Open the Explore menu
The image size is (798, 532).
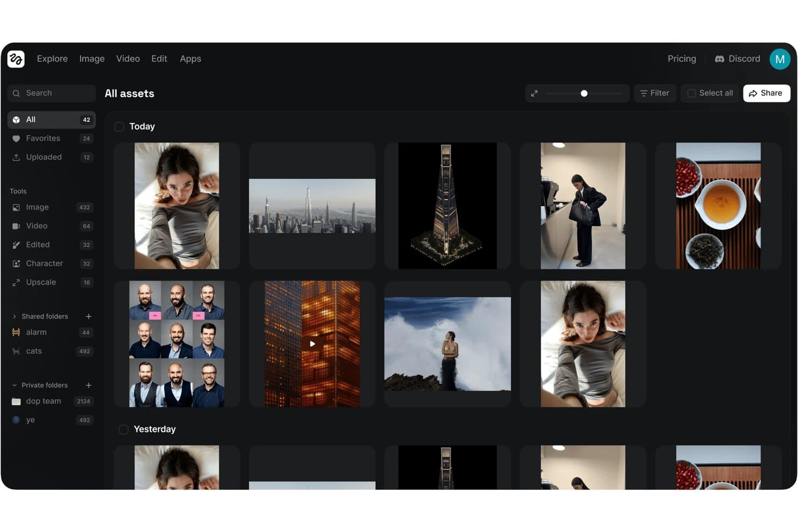click(52, 59)
